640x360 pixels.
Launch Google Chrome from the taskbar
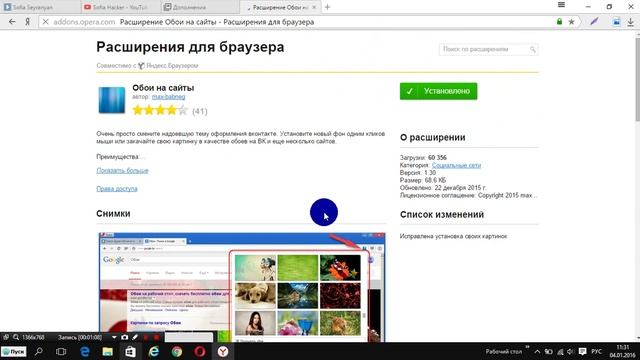point(177,351)
